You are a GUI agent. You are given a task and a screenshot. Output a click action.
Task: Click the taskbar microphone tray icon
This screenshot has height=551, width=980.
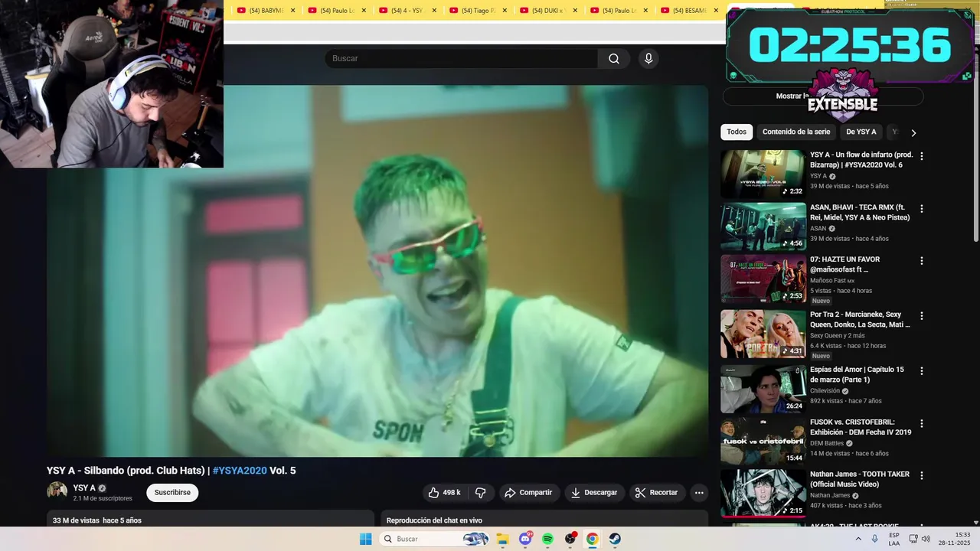[875, 539]
